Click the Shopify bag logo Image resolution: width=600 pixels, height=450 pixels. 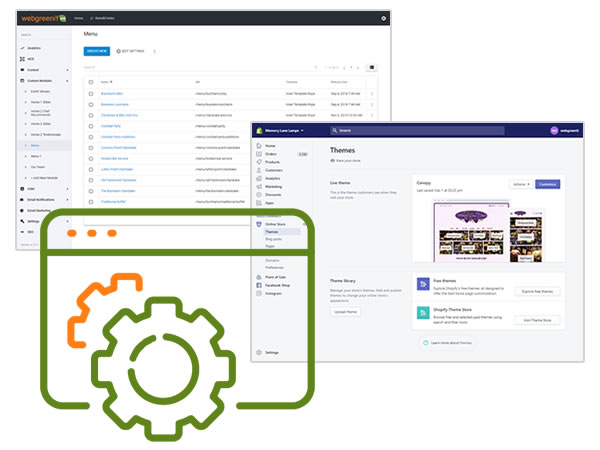259,130
